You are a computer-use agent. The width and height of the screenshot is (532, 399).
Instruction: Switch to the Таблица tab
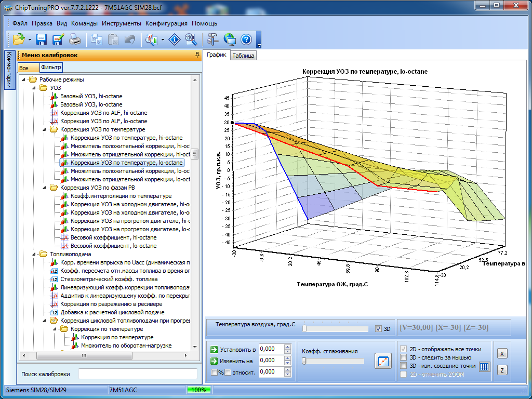tap(243, 56)
